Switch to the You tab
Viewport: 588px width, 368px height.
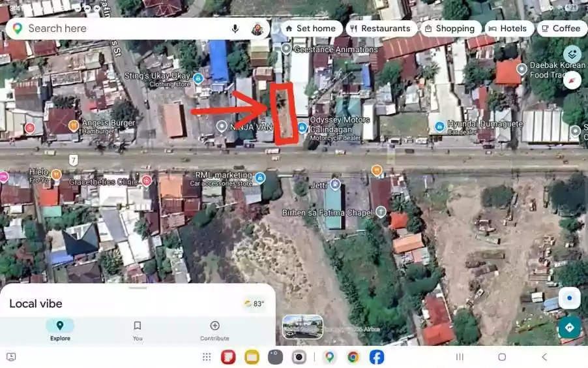coord(138,330)
